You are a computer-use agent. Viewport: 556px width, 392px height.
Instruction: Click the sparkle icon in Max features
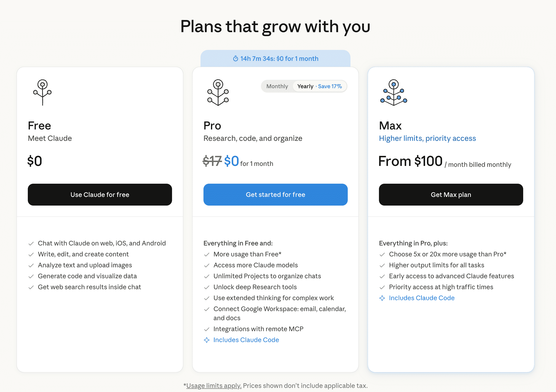coord(382,298)
